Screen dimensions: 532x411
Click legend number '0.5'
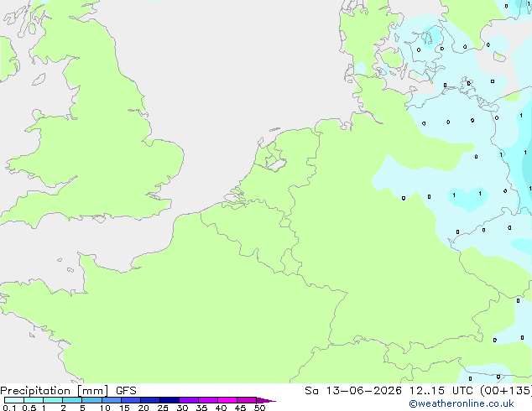29,408
